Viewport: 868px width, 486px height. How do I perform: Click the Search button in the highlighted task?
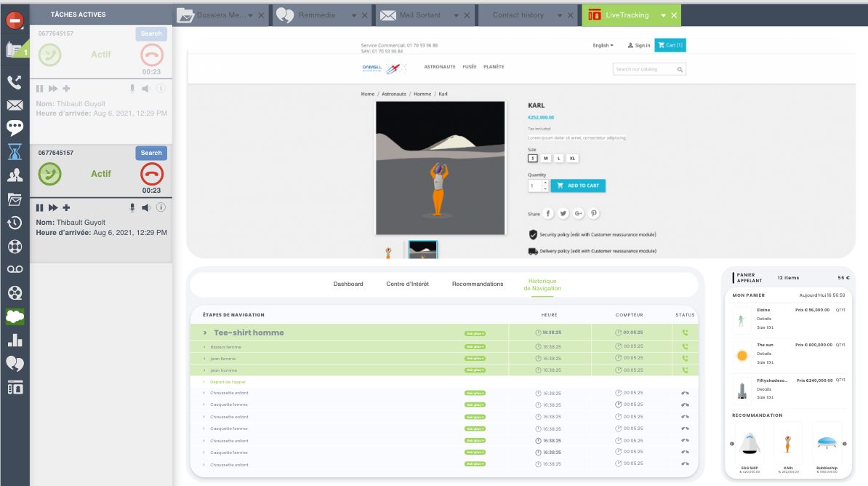point(151,153)
